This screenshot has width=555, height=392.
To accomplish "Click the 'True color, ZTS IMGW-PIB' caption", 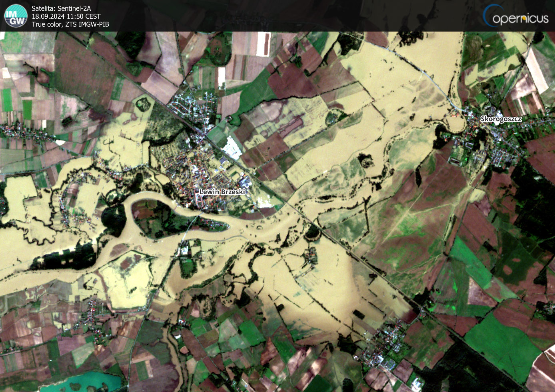I will pos(70,24).
